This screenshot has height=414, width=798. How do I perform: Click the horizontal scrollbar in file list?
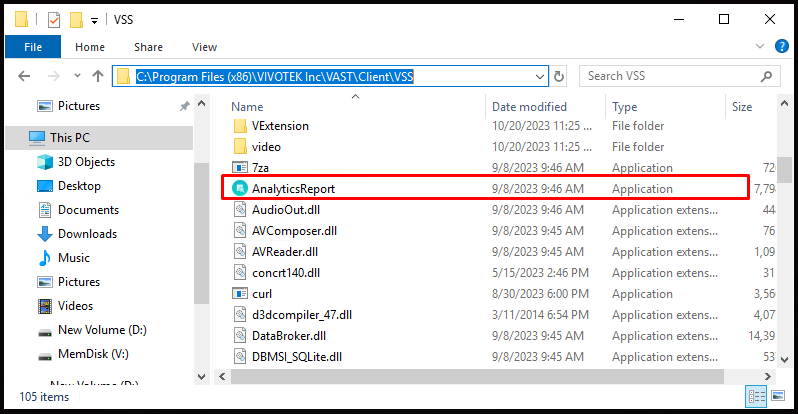[x=477, y=376]
